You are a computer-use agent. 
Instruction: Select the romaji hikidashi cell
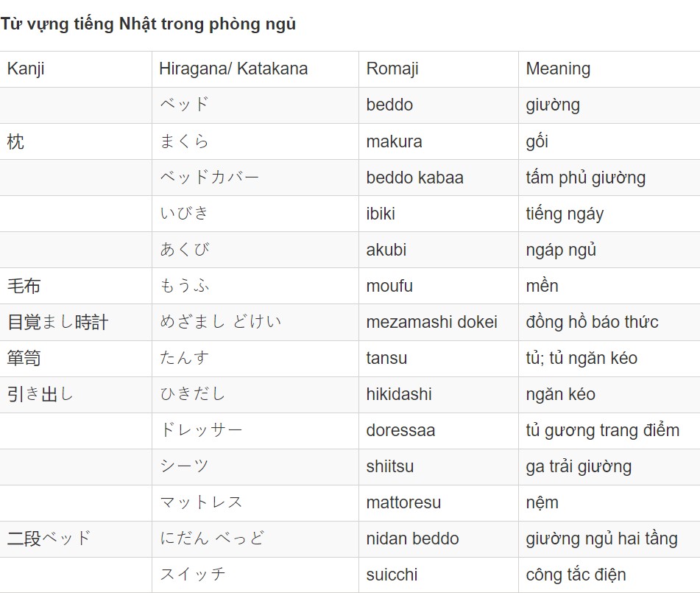[439, 395]
